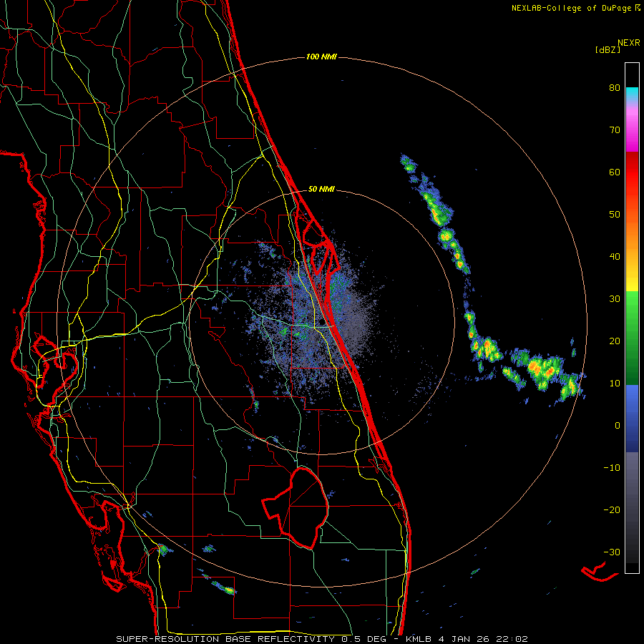Click the -30 value on dBZ scale
Screen dimensions: 644x644
coord(612,552)
